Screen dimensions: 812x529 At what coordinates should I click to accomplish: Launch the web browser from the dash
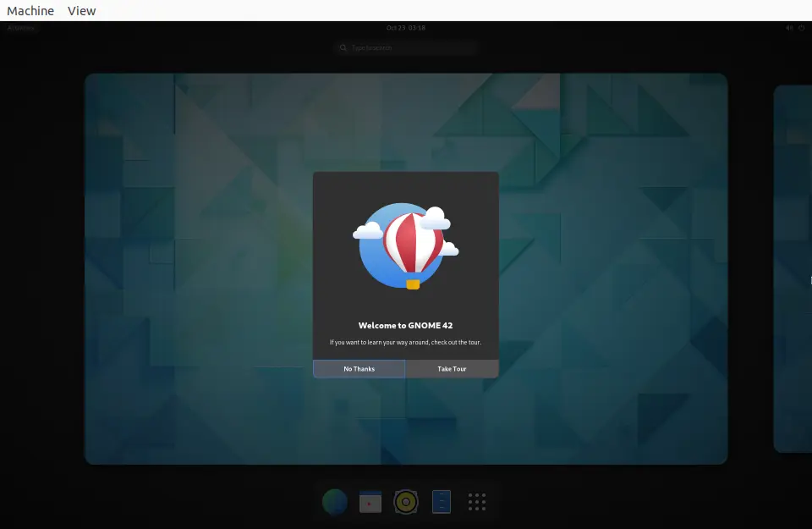tap(335, 502)
